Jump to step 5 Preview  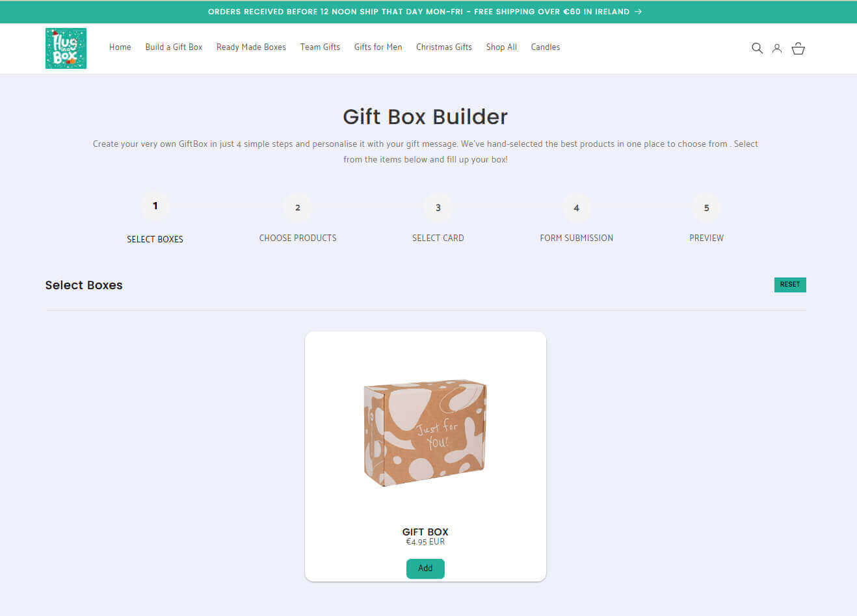click(706, 208)
